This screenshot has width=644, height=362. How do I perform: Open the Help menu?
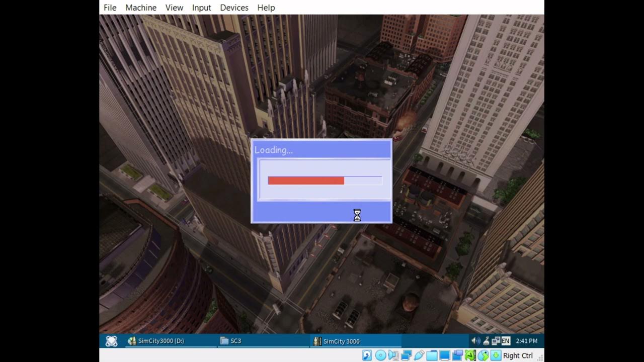pyautogui.click(x=266, y=8)
